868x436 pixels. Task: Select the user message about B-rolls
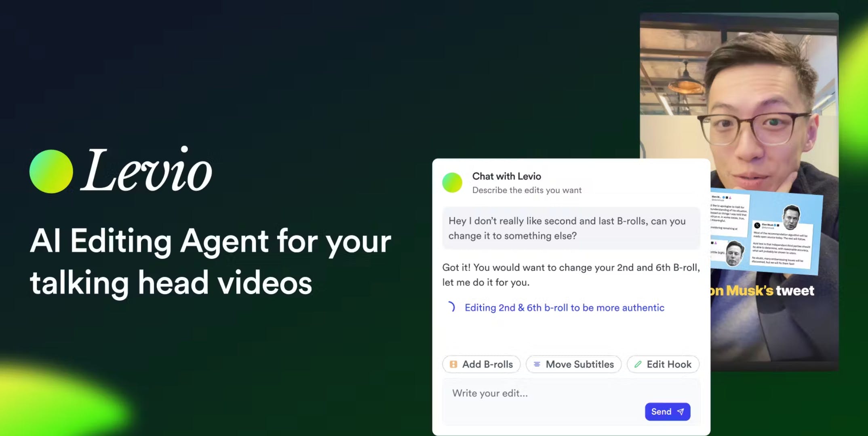tap(571, 228)
